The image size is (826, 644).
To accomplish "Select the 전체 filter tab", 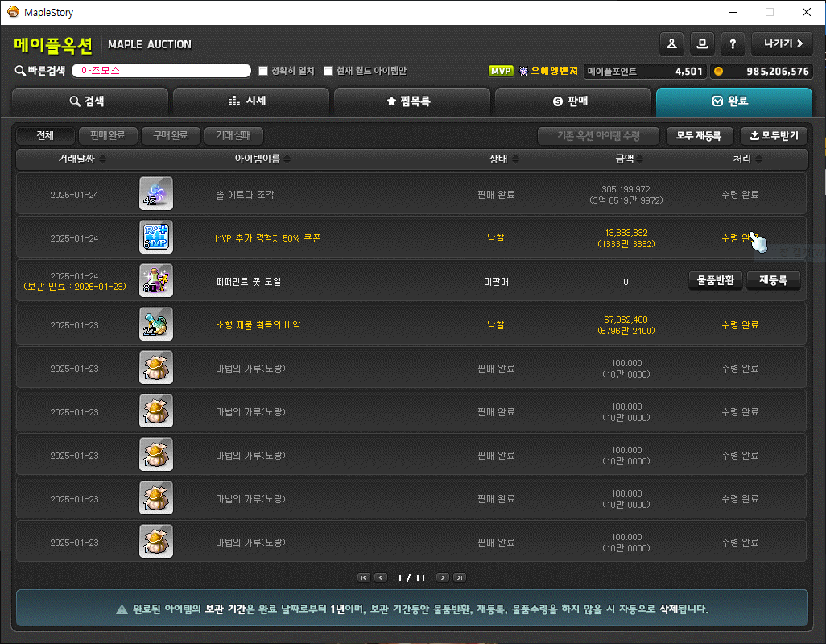I will point(45,136).
